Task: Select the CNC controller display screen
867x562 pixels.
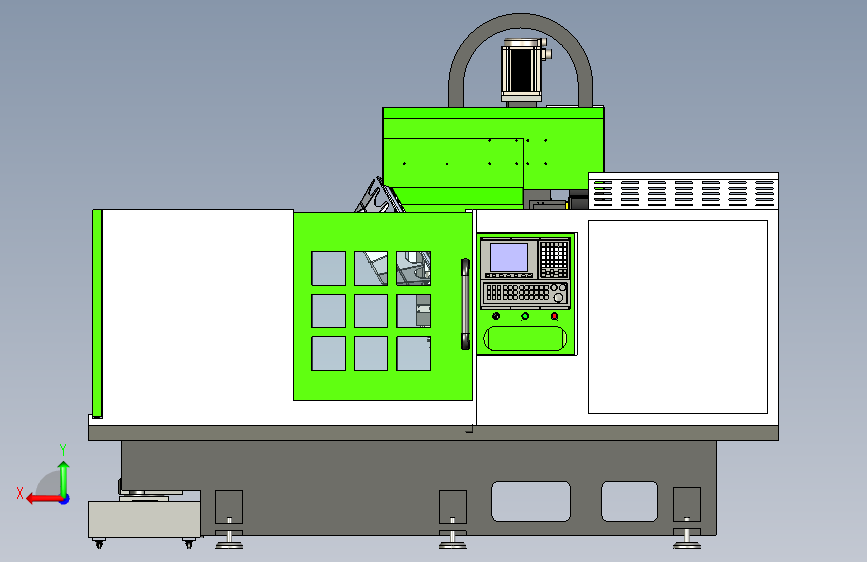Action: [509, 257]
